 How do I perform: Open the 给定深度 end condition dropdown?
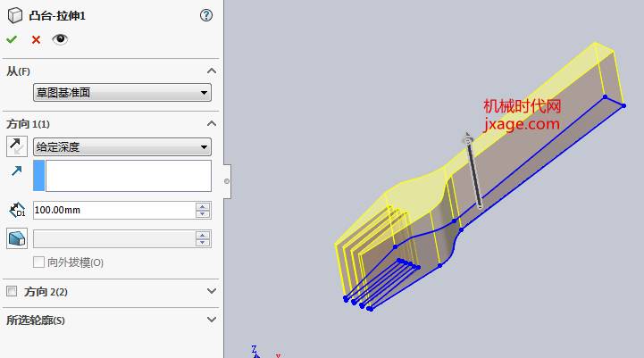pos(122,147)
